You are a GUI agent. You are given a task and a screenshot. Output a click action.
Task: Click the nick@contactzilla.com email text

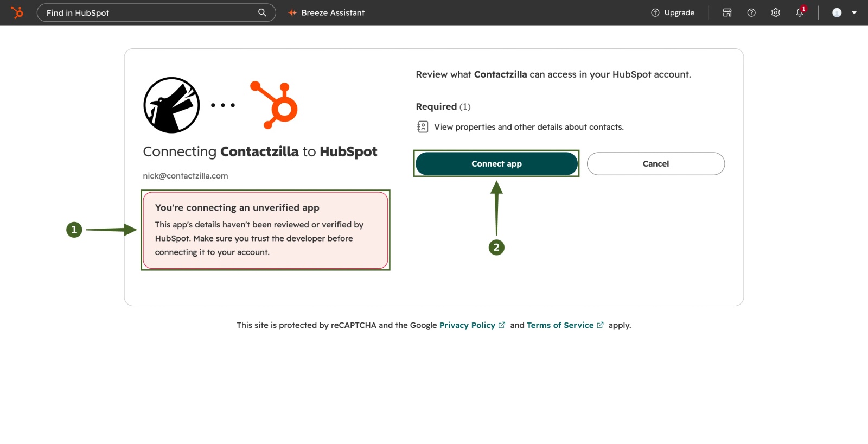186,176
